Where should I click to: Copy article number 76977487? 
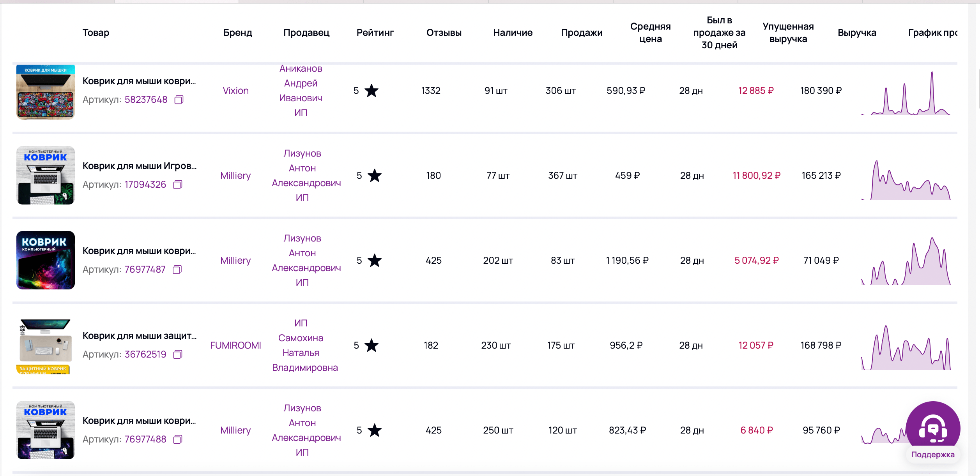[177, 270]
